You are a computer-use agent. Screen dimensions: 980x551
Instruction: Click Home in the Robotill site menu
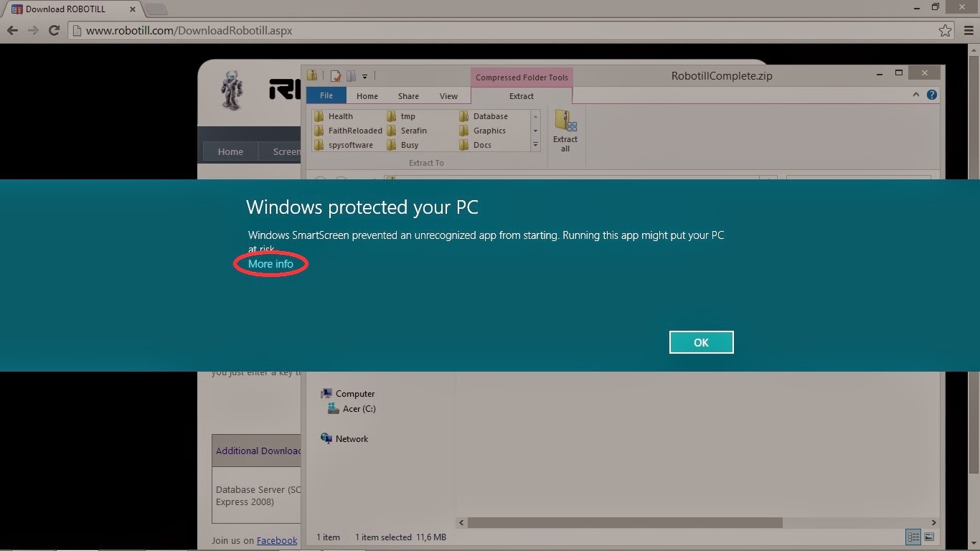(x=230, y=151)
